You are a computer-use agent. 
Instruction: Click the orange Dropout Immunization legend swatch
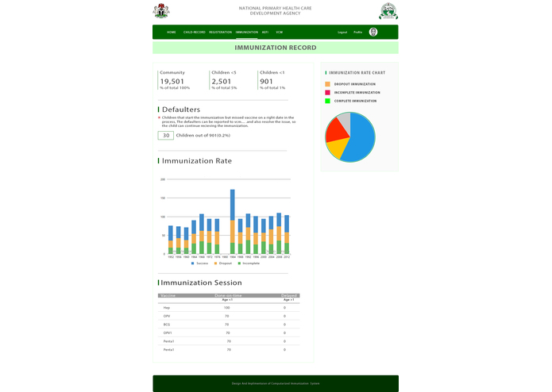[328, 84]
